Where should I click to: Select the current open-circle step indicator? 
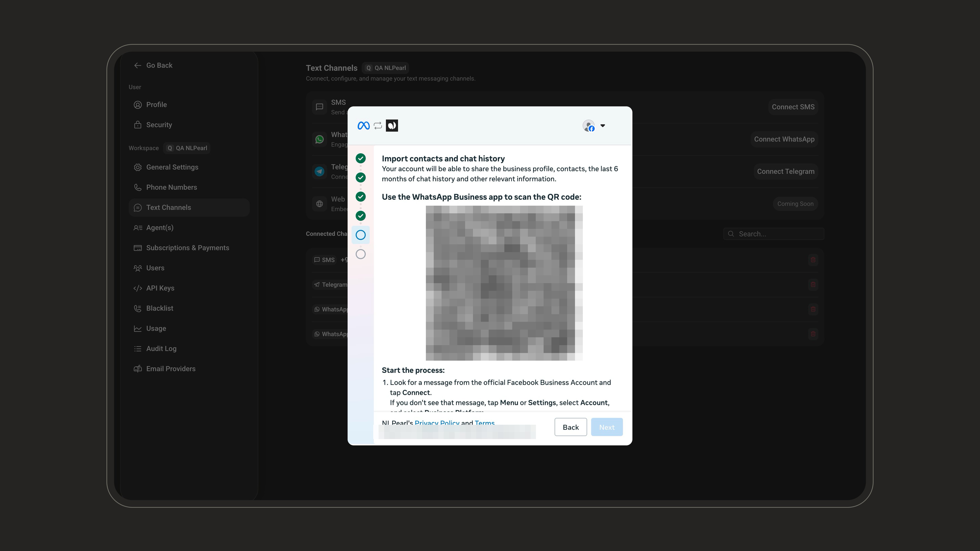360,235
